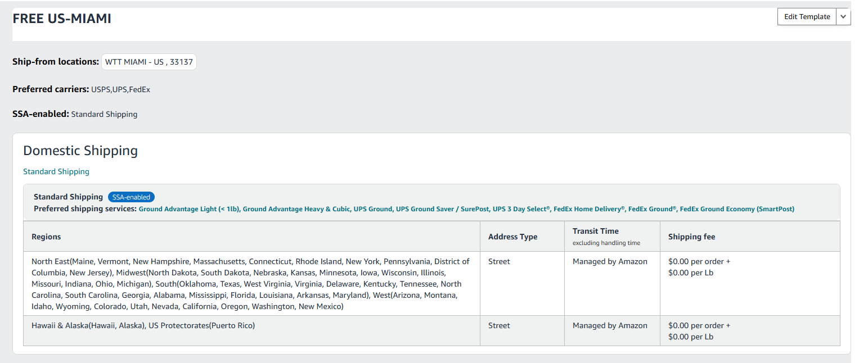Click the Preferred carriers USPS,UPS,FedEx text
The image size is (868, 363).
coord(81,89)
